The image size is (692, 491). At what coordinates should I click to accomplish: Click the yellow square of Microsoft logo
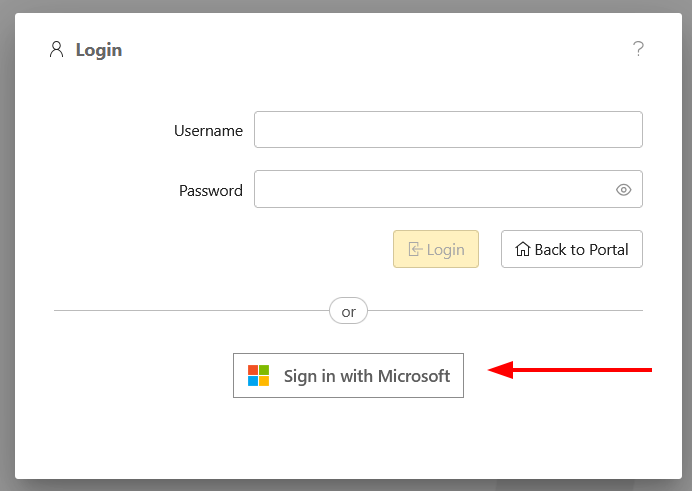coord(264,381)
